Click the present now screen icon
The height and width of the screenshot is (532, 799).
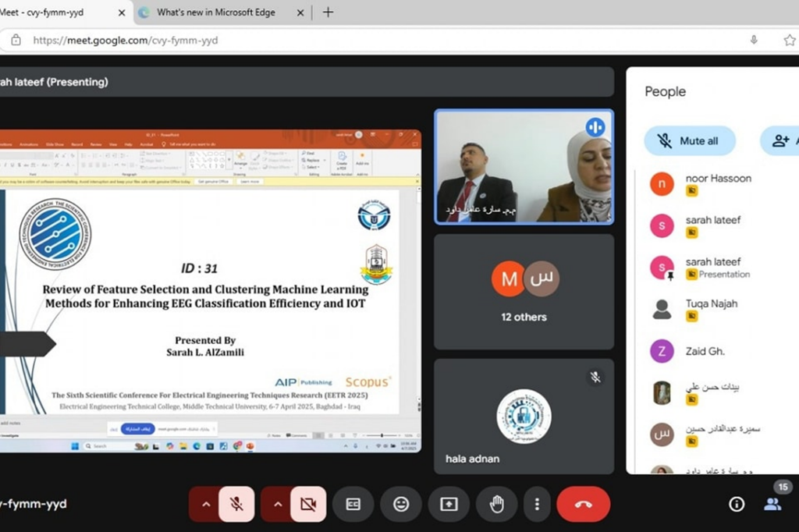(x=449, y=504)
